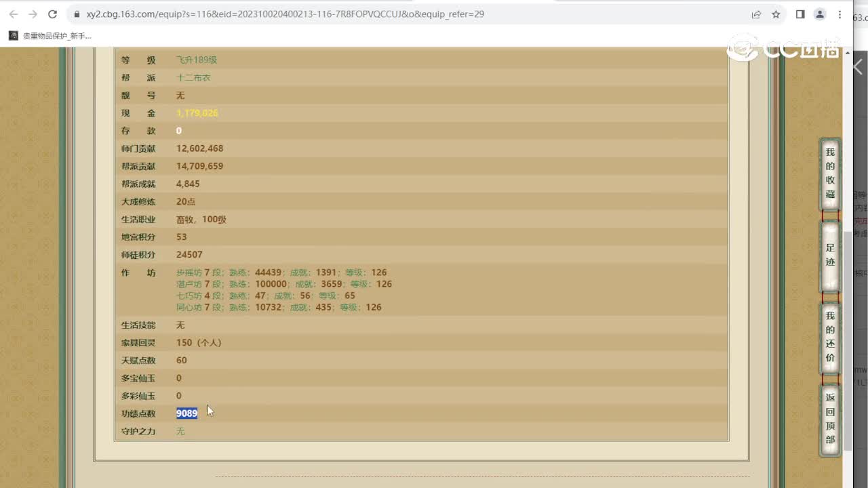The image size is (868, 488).
Task: Select 天赋点数 value 60
Action: coord(181,360)
